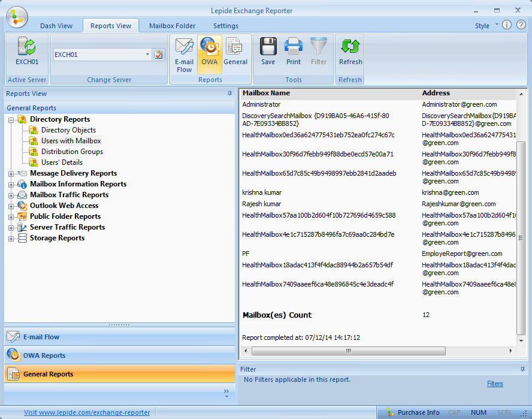Click the Storage Reports database icon
This screenshot has height=419, width=532.
pyautogui.click(x=22, y=238)
